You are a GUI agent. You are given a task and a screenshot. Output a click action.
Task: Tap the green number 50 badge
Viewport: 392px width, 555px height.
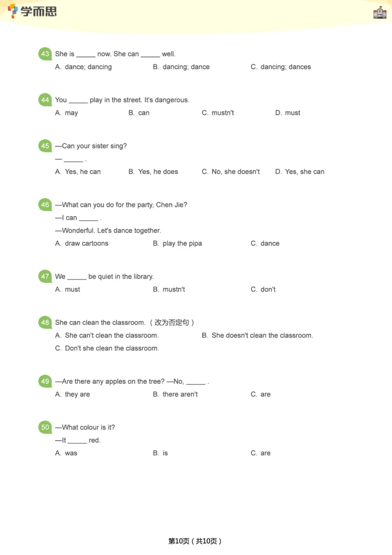pos(45,428)
